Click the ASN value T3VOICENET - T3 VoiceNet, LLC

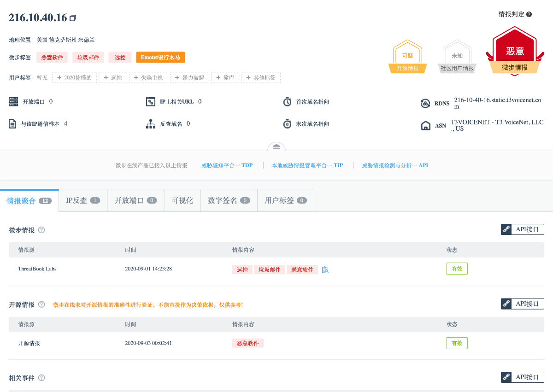pyautogui.click(x=497, y=125)
